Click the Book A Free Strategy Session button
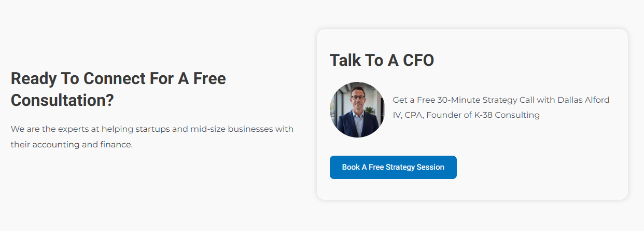The image size is (644, 233). click(393, 167)
